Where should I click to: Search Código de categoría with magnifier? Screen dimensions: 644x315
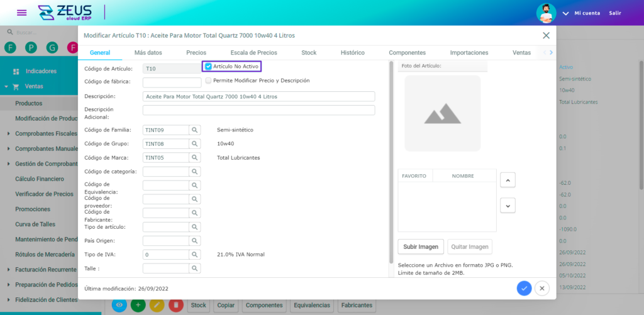[x=195, y=171]
